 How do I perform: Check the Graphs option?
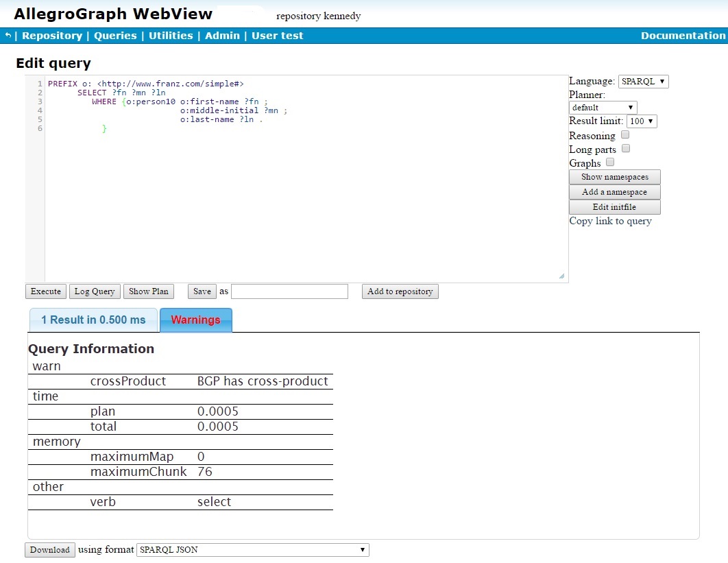pos(610,163)
